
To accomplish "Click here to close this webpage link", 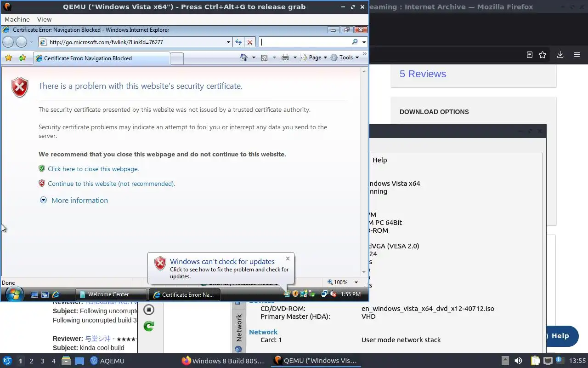I will 93,169.
